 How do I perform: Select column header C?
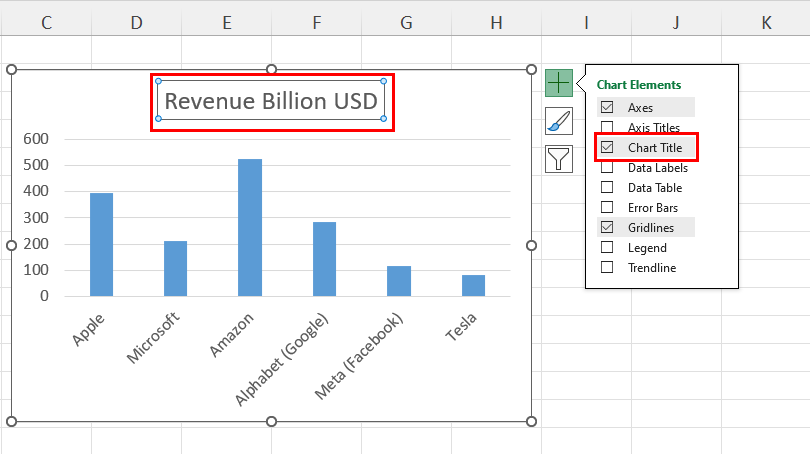click(x=46, y=23)
